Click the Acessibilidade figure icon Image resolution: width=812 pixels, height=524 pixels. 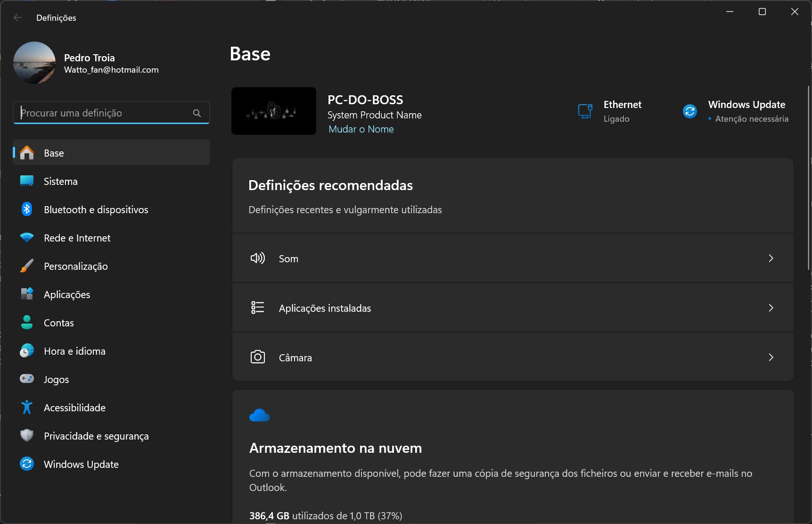click(x=27, y=408)
